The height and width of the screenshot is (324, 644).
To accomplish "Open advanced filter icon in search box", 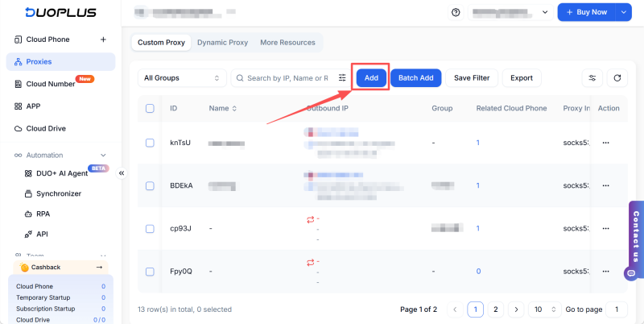I will coord(342,78).
